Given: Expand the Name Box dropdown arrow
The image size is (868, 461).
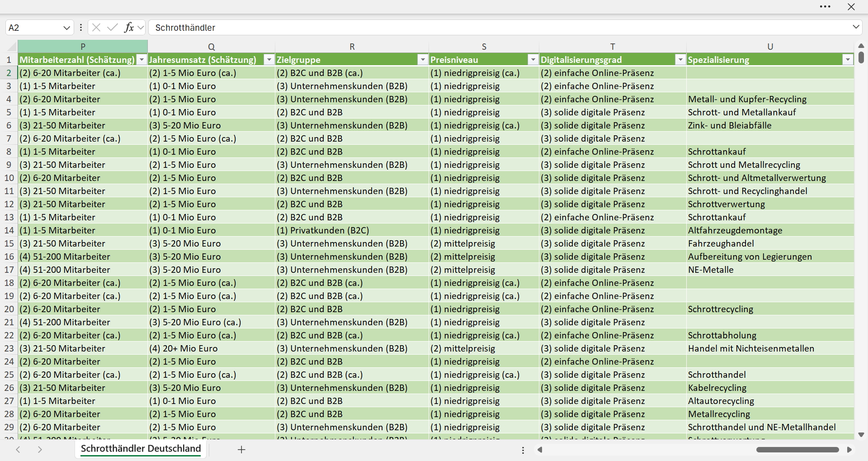Looking at the screenshot, I should [x=66, y=28].
